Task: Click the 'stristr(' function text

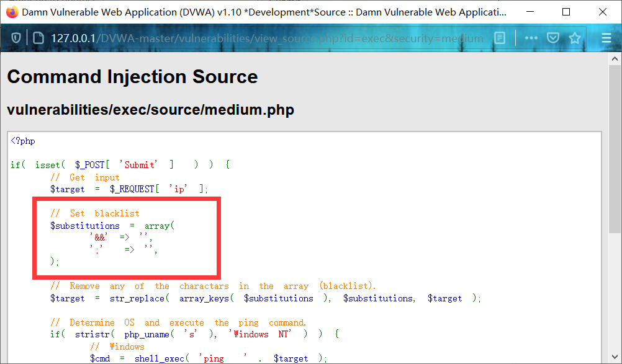Action: [95, 334]
